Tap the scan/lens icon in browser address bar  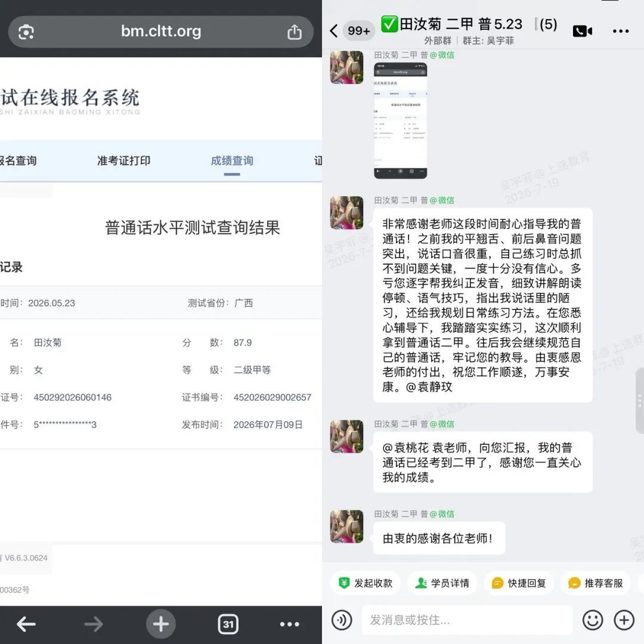[x=26, y=32]
